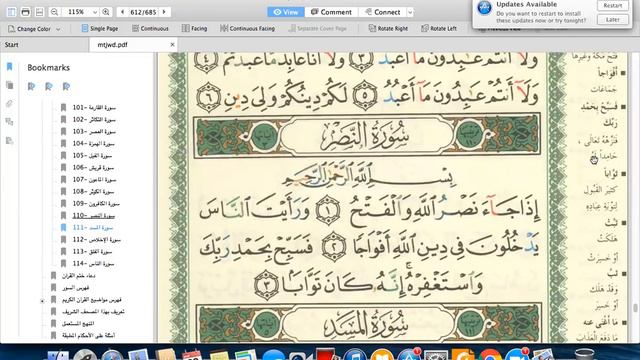Open the Bookmarks panel sidebar icon
This screenshot has width=640, height=360.
click(x=10, y=67)
